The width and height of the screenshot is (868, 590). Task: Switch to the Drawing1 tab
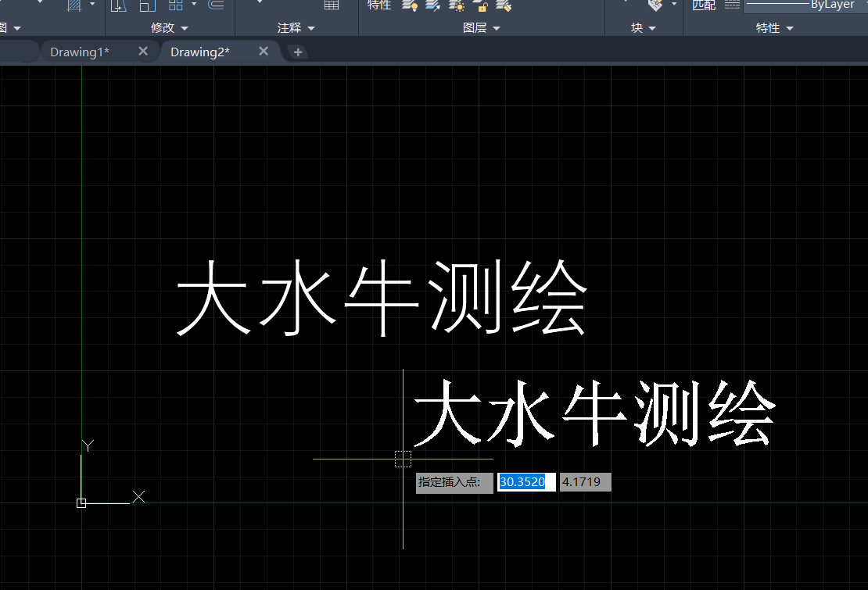78,51
